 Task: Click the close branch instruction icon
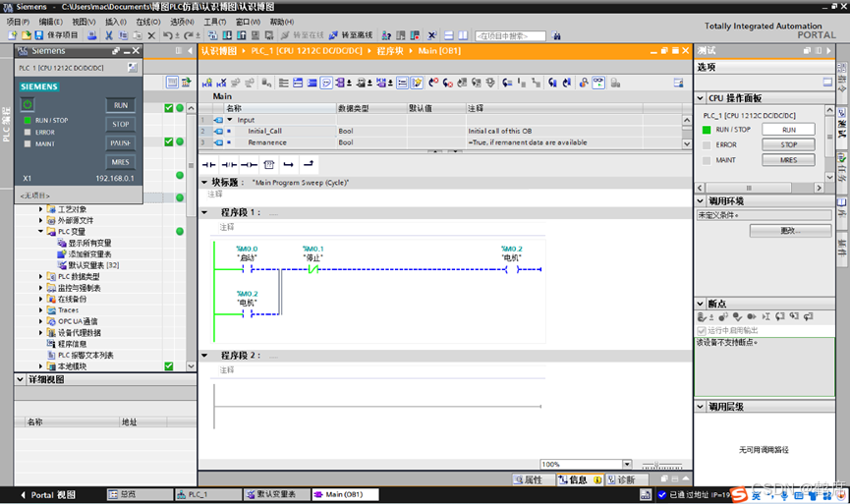click(309, 164)
